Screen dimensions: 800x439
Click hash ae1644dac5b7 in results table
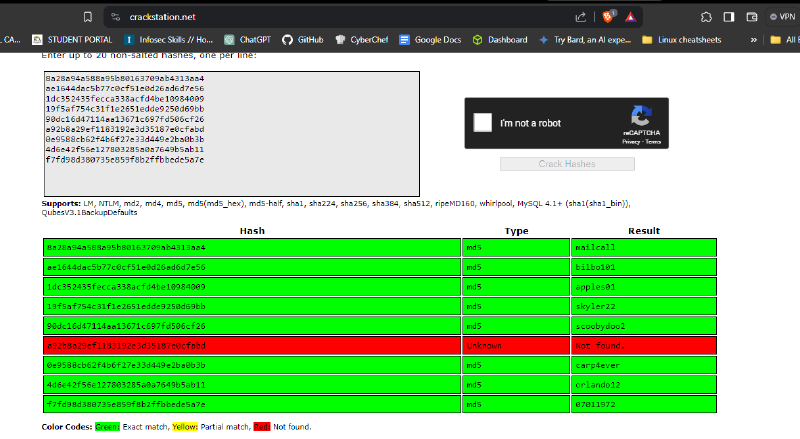[126, 267]
